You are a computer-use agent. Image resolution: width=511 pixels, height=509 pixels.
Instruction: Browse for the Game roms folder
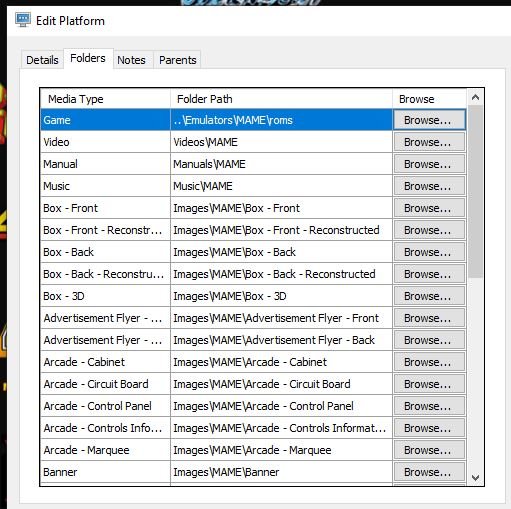(429, 120)
